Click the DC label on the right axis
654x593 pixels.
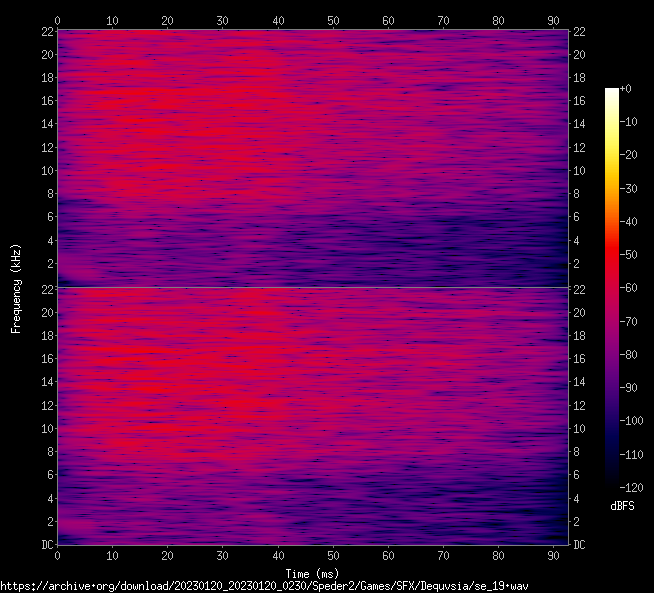coord(579,544)
